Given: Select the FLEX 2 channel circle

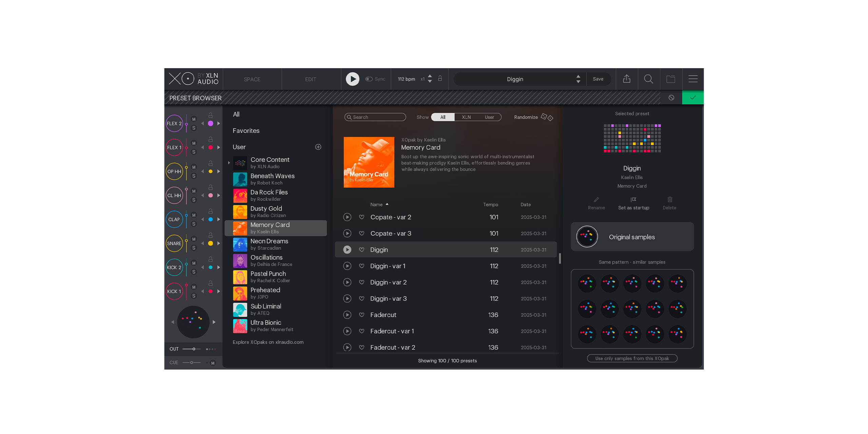Looking at the screenshot, I should click(174, 123).
